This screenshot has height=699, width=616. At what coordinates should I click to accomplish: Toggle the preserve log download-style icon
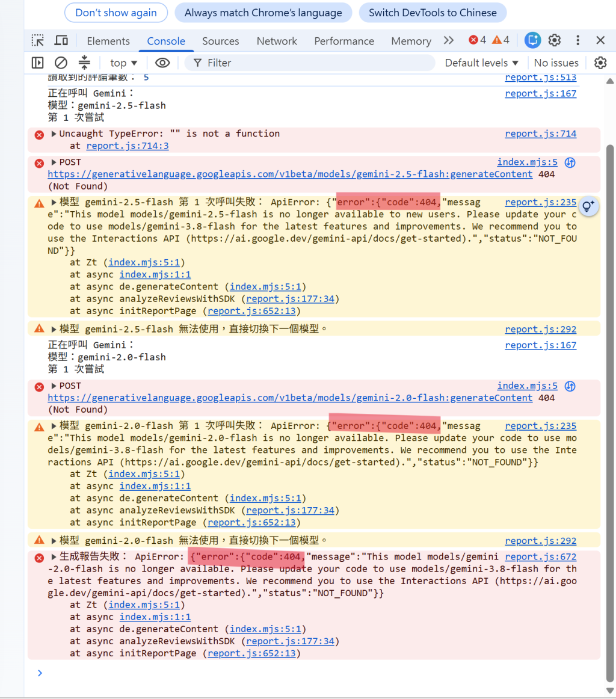coord(84,63)
